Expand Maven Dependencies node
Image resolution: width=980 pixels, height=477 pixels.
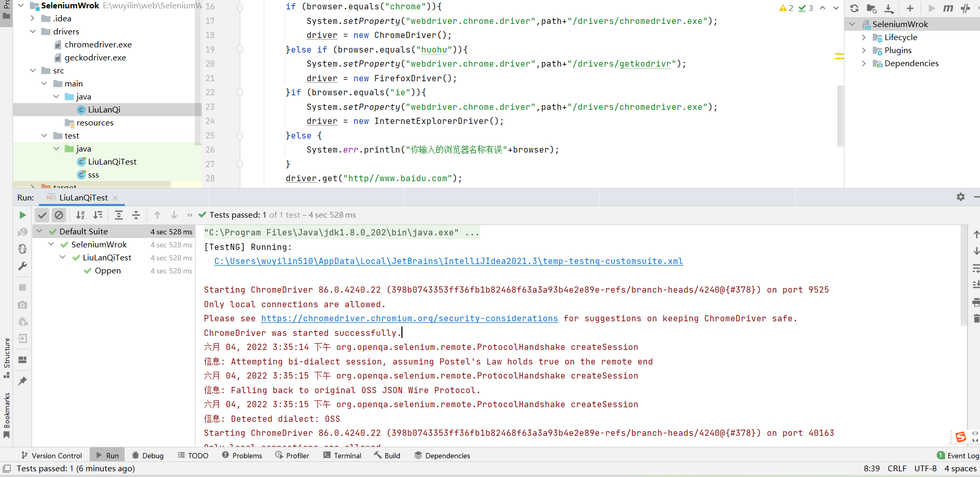pos(864,64)
